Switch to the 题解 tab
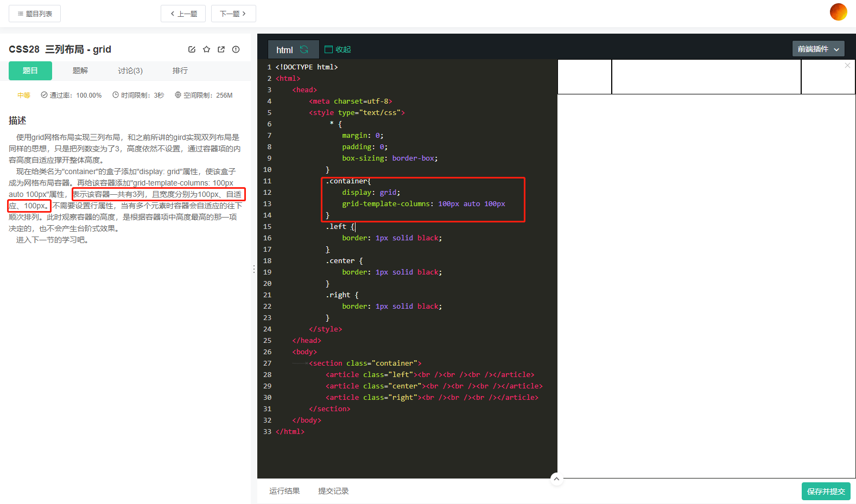 (x=80, y=71)
